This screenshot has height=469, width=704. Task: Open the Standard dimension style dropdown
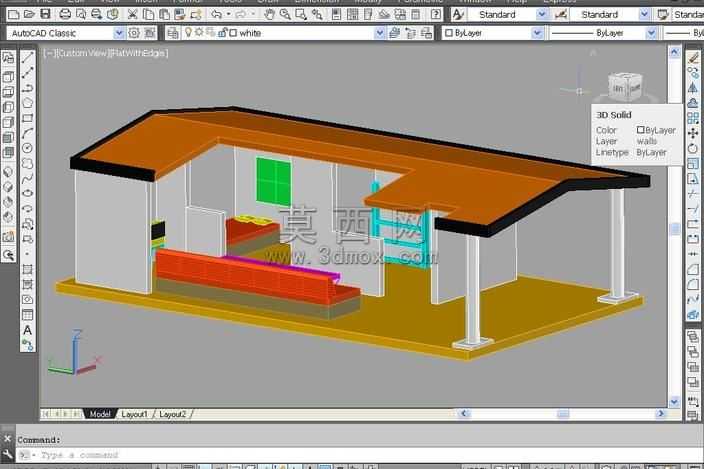[644, 15]
